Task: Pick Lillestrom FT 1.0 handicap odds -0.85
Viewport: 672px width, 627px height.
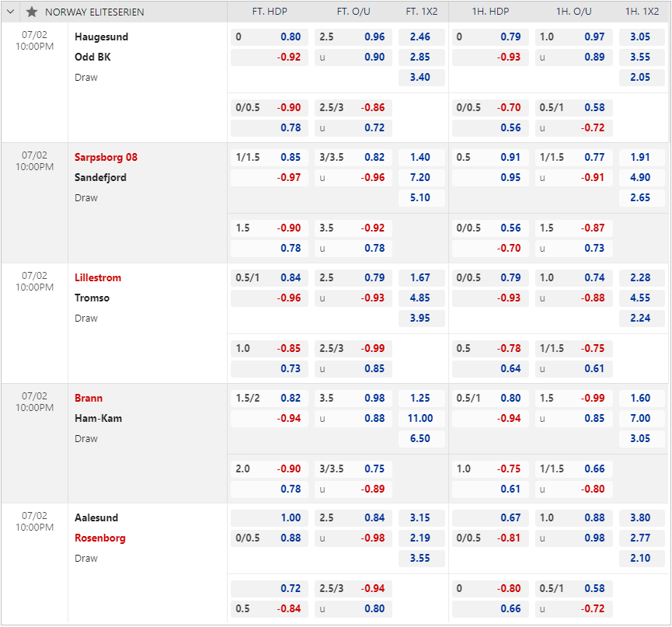Action: point(270,348)
